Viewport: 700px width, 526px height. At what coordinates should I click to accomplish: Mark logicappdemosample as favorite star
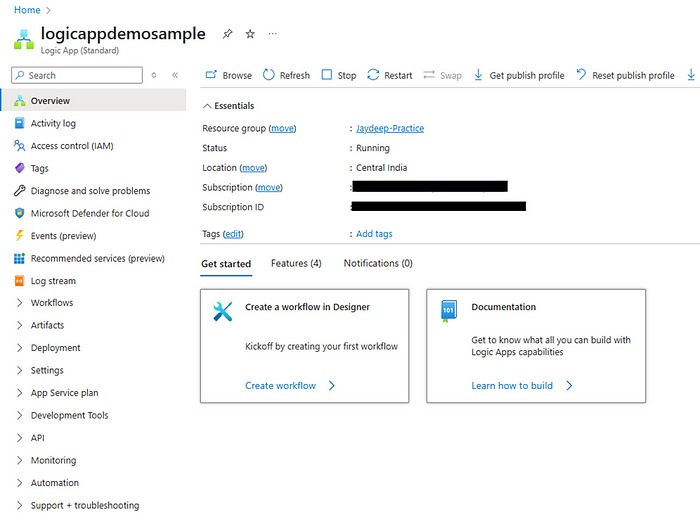tap(250, 34)
